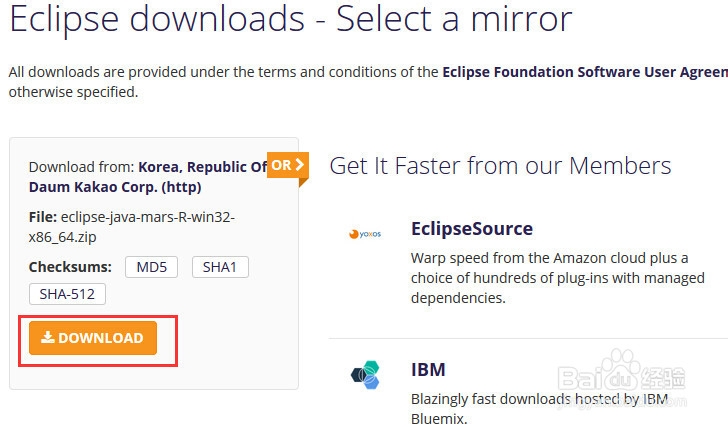The image size is (728, 427).
Task: Click the Checksums label
Action: click(69, 267)
